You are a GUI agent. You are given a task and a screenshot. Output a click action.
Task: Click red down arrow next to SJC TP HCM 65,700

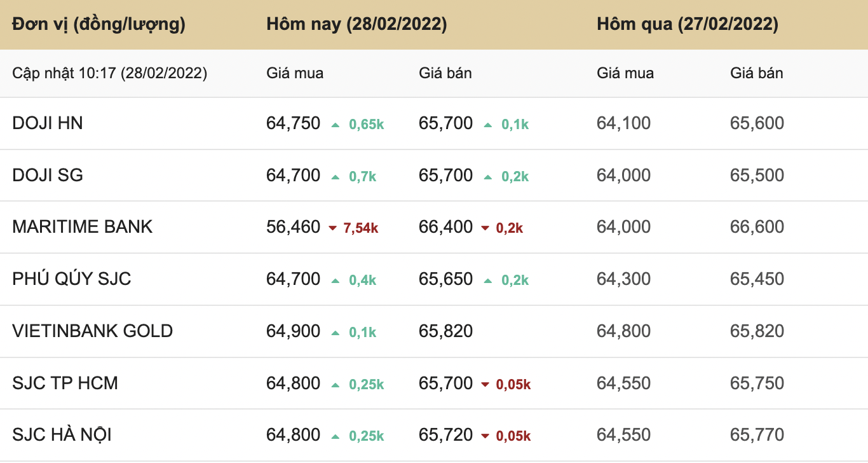(485, 385)
